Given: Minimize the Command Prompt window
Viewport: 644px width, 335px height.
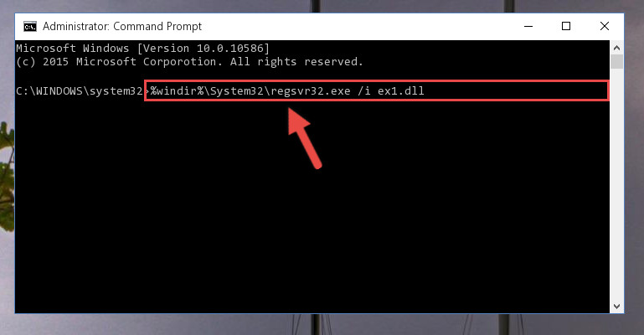Looking at the screenshot, I should pyautogui.click(x=528, y=26).
